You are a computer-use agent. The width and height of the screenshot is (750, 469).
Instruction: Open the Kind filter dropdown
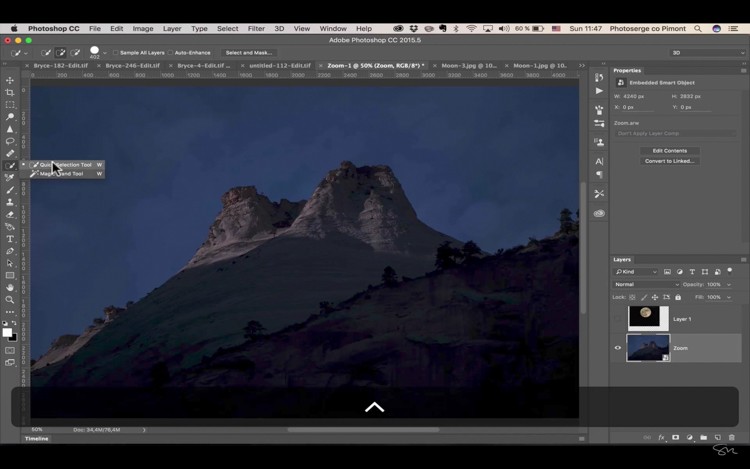636,272
